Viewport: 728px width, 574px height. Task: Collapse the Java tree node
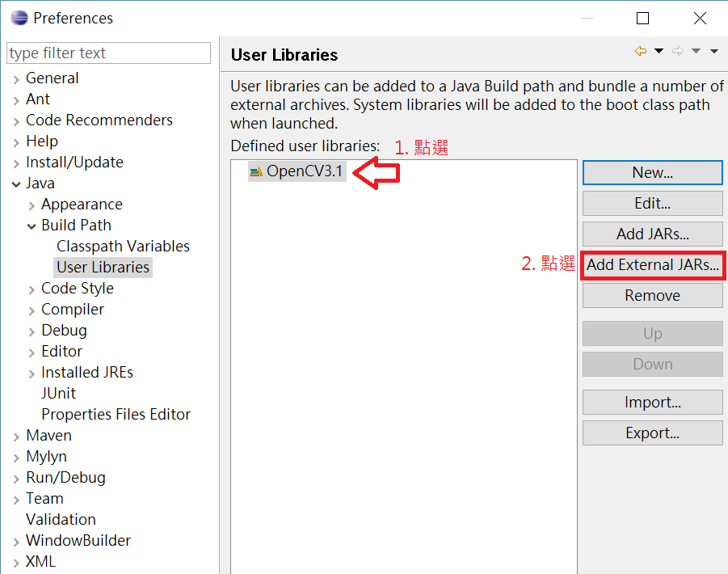tap(16, 184)
